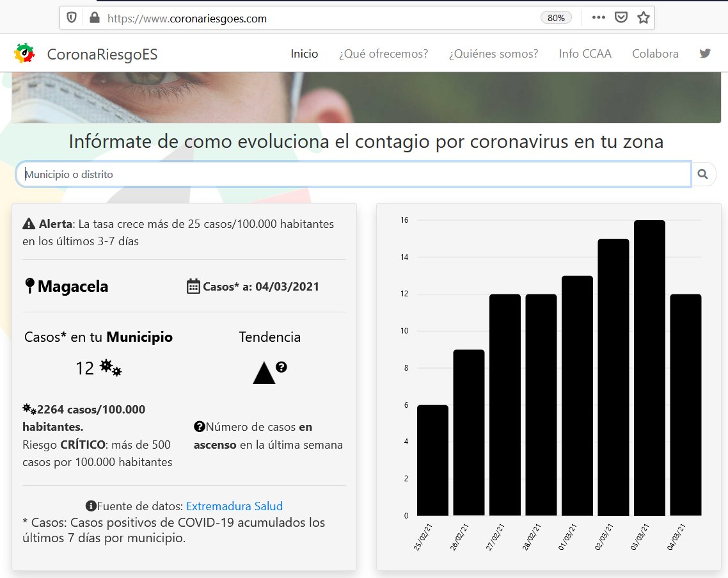Select the 04/03/21 chart bar
Screen dimensions: 728x578
(x=686, y=405)
